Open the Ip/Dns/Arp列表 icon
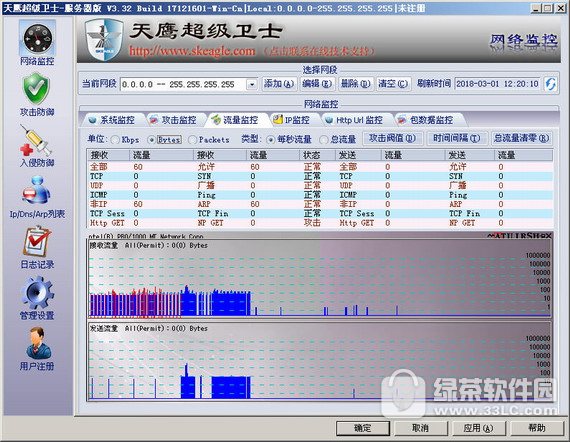Image resolution: width=570 pixels, height=442 pixels. click(x=37, y=190)
